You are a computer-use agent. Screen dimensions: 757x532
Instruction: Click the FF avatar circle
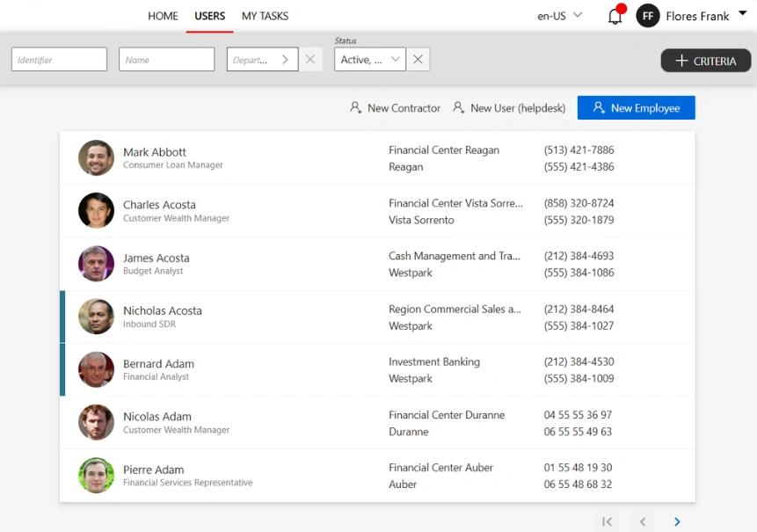(647, 15)
